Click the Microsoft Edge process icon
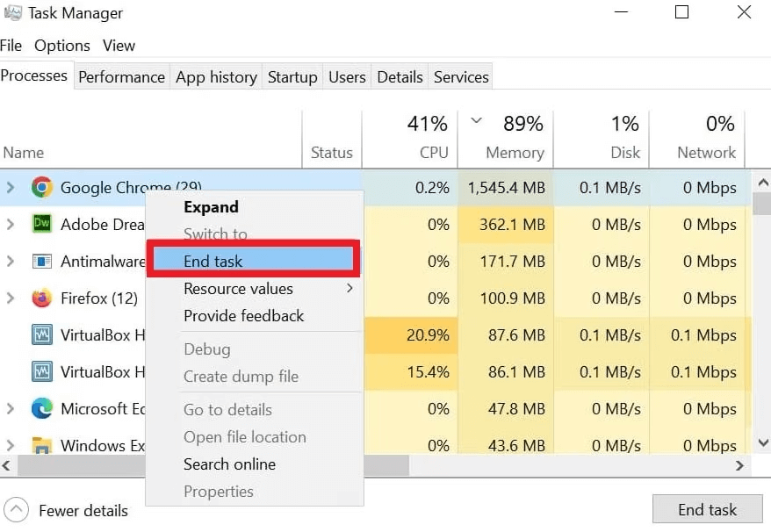 42,408
